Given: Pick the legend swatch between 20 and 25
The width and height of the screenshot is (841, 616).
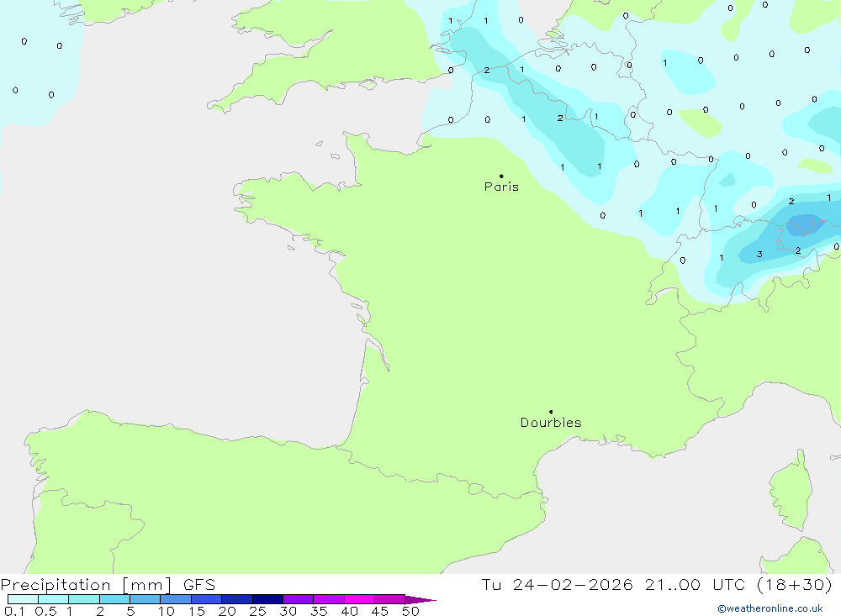Looking at the screenshot, I should [237, 599].
